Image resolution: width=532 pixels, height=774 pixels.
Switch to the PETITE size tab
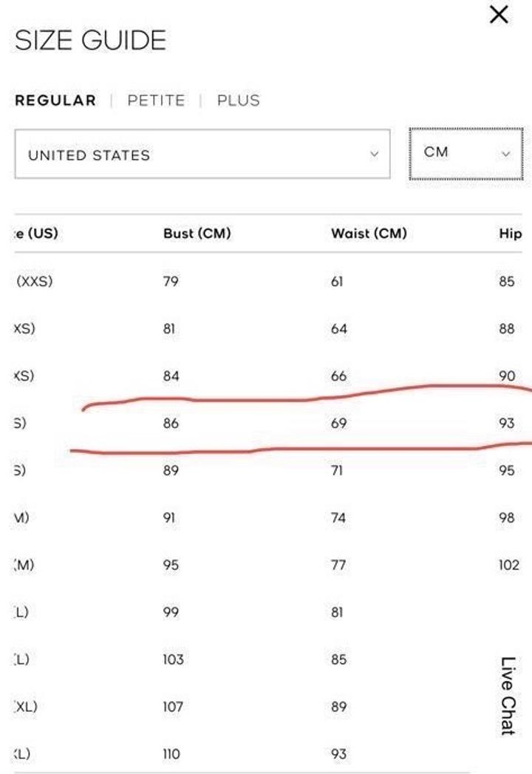pos(156,101)
